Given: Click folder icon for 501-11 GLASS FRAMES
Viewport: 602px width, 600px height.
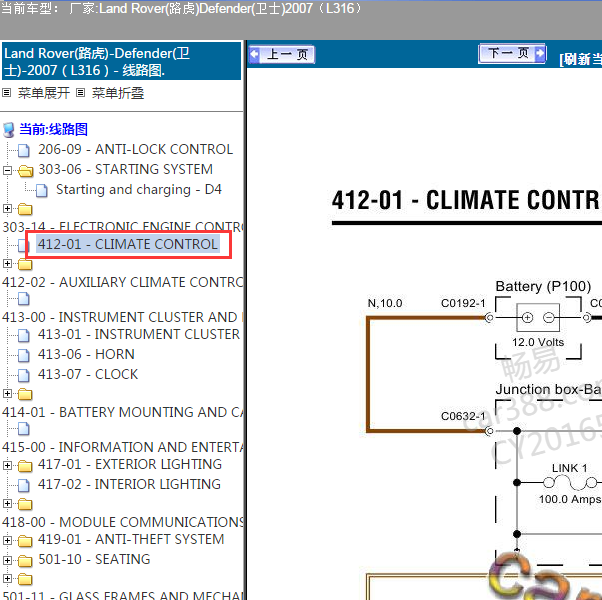Looking at the screenshot, I should click(25, 579).
